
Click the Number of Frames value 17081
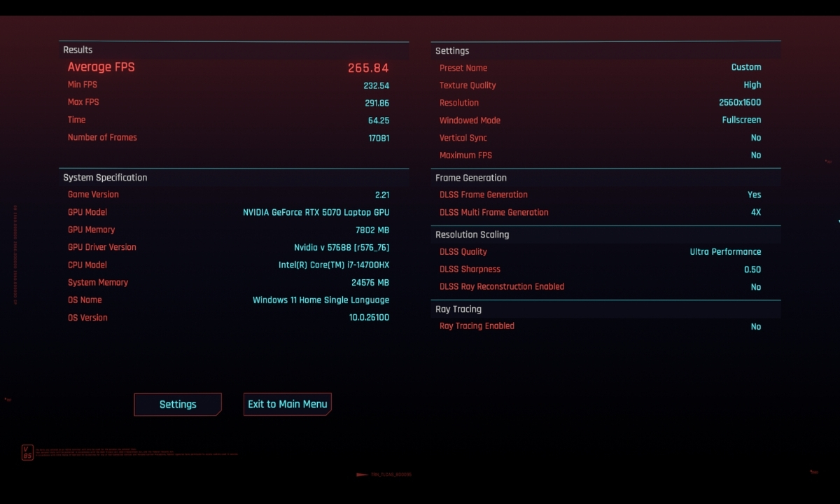click(x=379, y=138)
